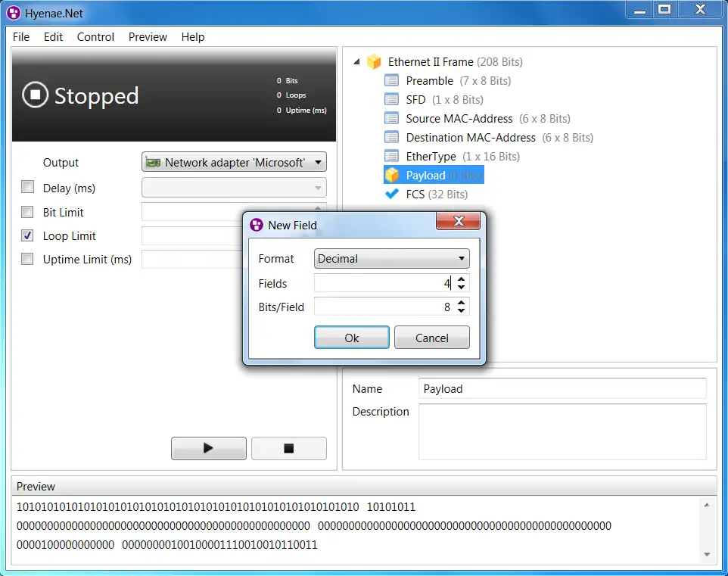The height and width of the screenshot is (576, 728).
Task: Select the Preamble (7 x 8 Bits) row
Action: click(x=447, y=81)
